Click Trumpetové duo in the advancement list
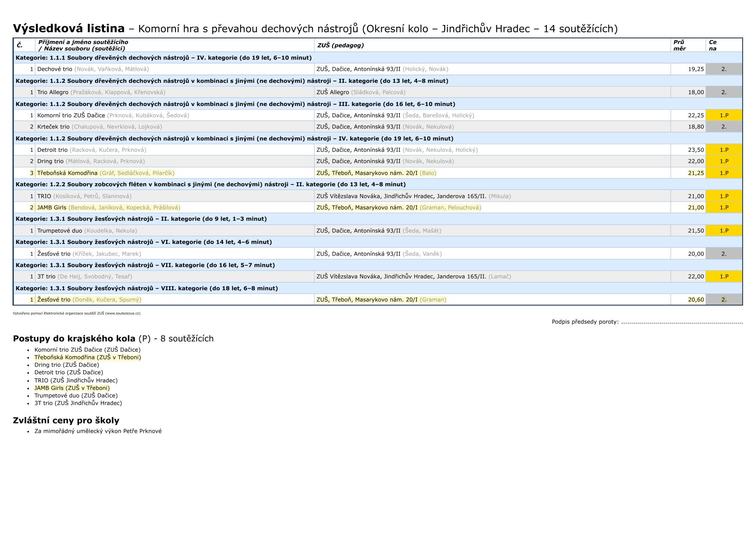The image size is (756, 534). (x=76, y=396)
